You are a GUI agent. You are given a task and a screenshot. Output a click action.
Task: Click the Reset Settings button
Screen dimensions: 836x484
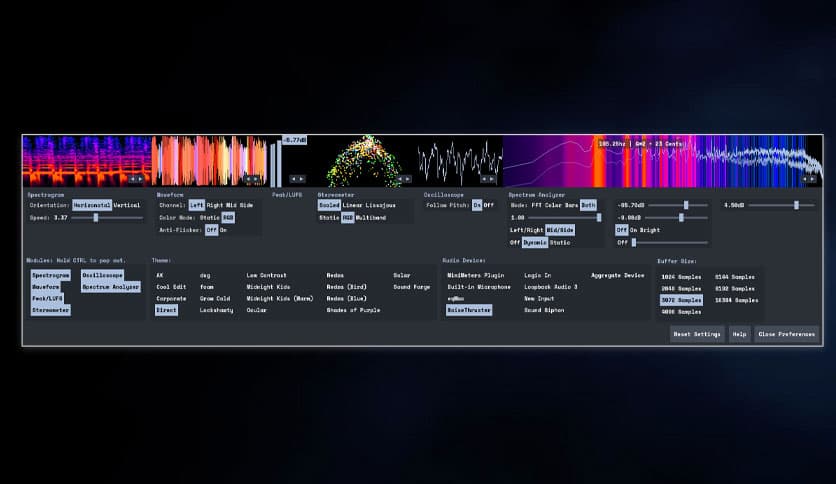point(697,334)
